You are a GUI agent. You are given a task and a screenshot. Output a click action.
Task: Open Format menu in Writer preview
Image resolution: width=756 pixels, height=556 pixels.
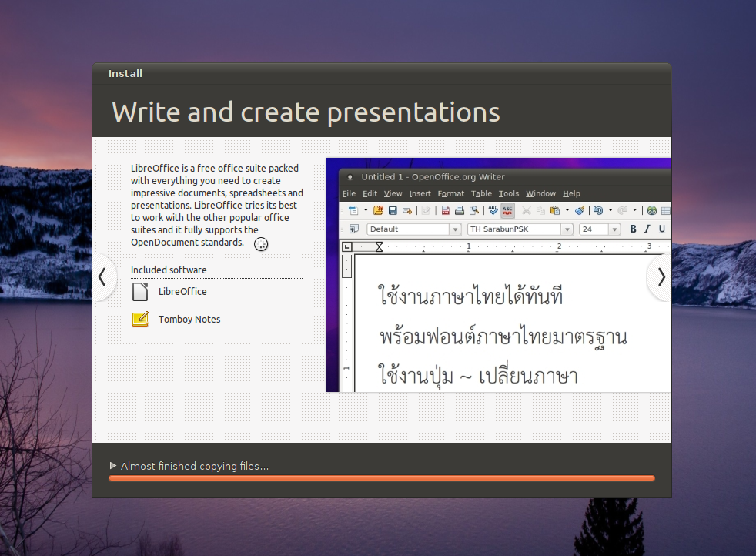pyautogui.click(x=451, y=193)
